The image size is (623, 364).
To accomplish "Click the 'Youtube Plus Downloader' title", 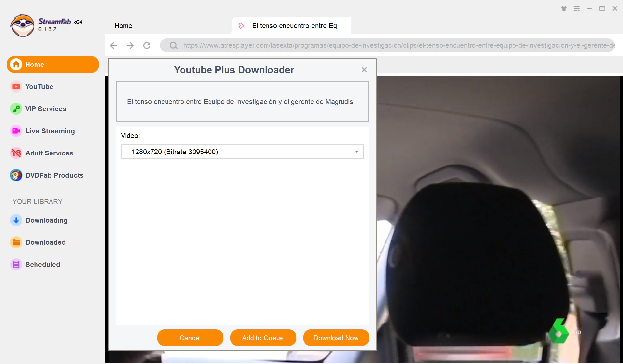I will coord(234,70).
